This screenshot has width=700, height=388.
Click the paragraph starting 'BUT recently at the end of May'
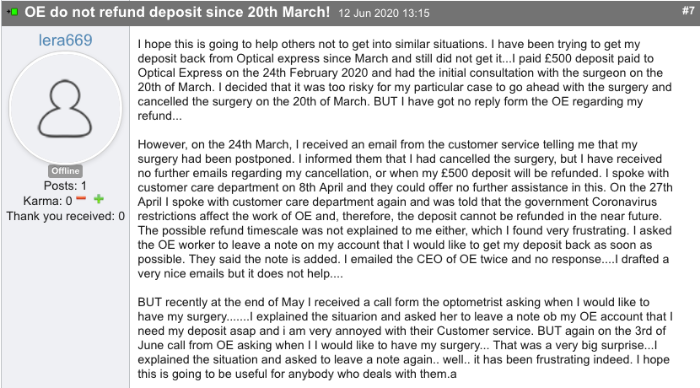tap(405, 338)
